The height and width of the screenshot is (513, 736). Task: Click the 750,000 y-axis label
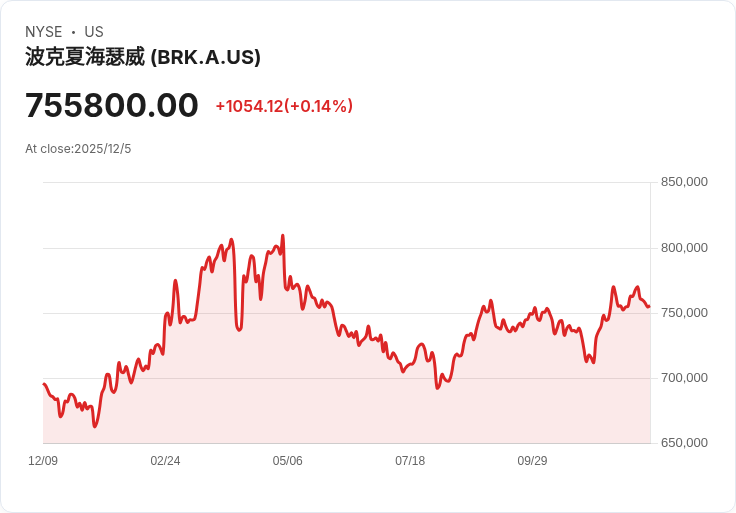point(684,313)
